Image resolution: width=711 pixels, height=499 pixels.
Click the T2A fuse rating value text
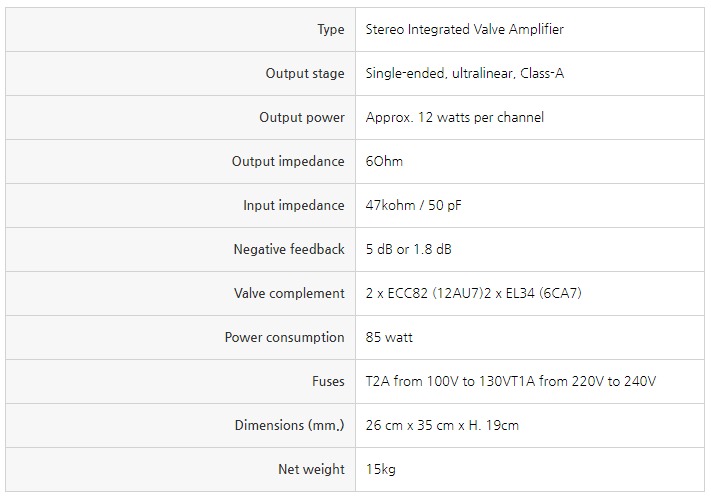pos(511,382)
